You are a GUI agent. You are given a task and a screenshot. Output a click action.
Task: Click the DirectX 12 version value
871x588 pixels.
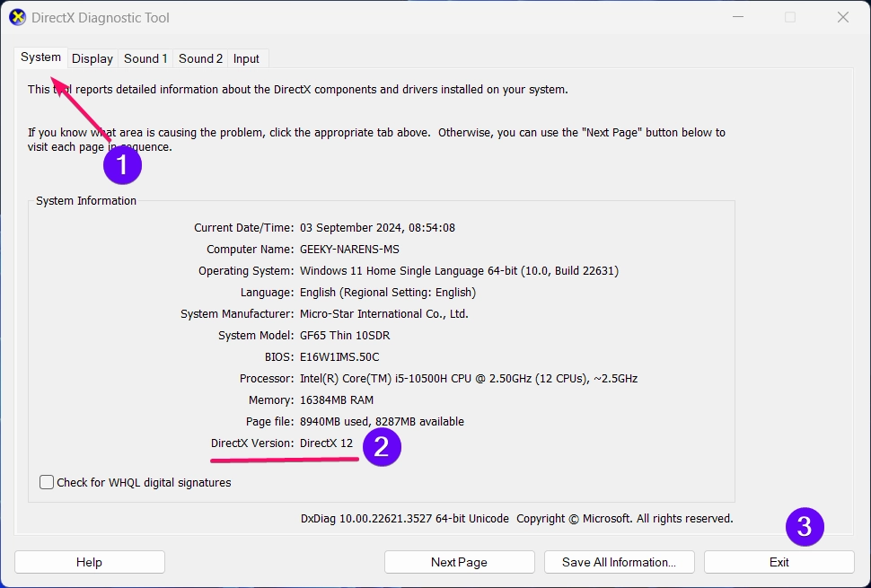pos(326,443)
